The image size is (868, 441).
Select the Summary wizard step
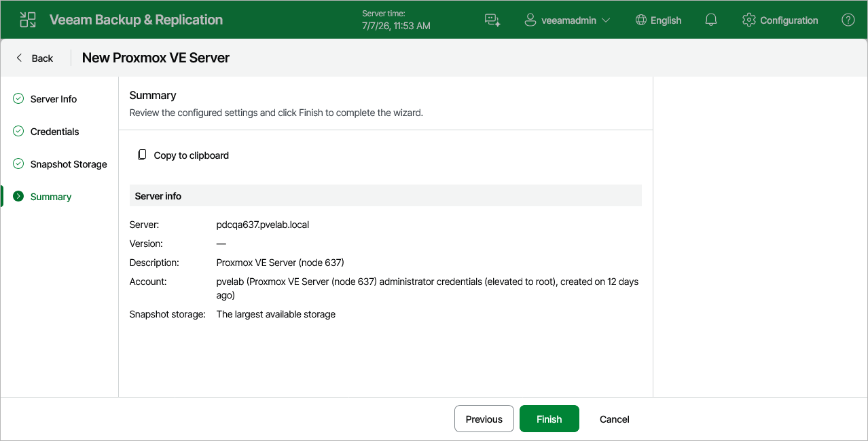[x=51, y=197]
